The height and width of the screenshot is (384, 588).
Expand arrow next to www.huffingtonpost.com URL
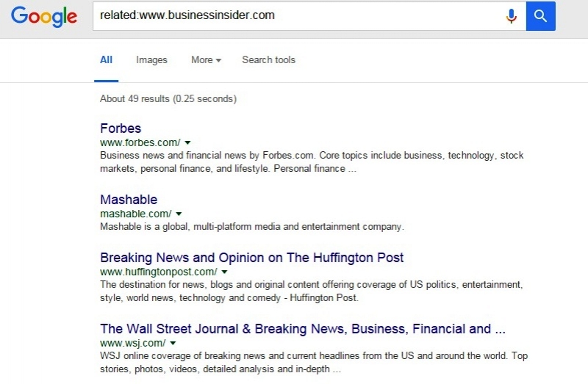224,272
